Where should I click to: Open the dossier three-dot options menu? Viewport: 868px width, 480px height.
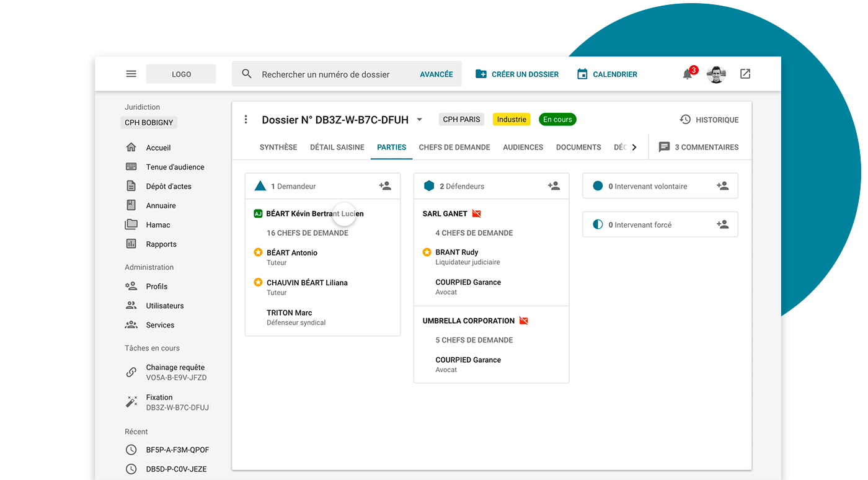pyautogui.click(x=246, y=120)
